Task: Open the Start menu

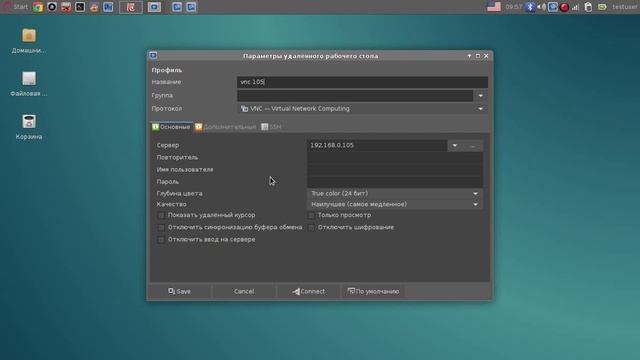Action: pyautogui.click(x=16, y=7)
